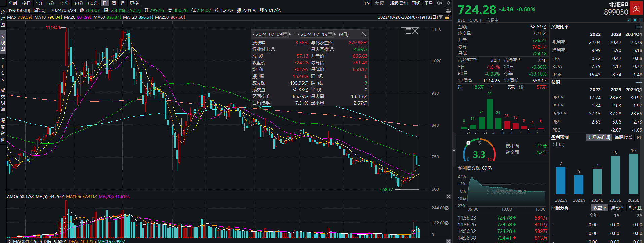Open start date calendar picker 2024-07-09
Screen dimensions: 644x243
[x=285, y=34]
